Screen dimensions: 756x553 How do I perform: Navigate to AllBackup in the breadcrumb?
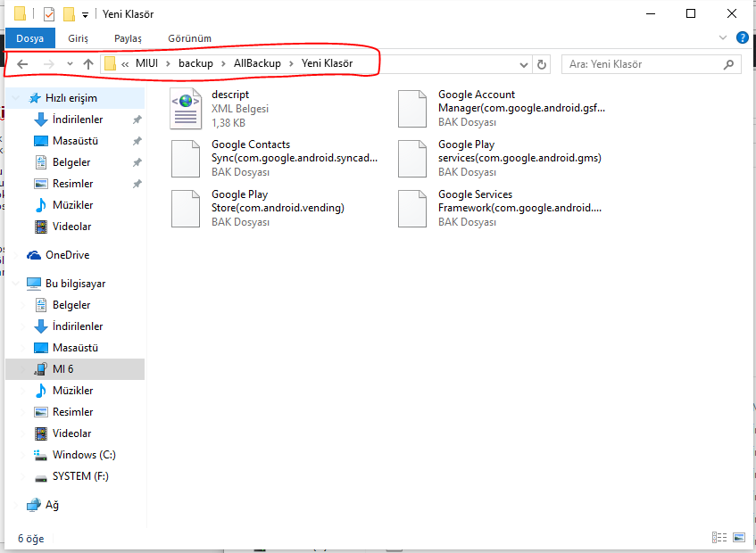[257, 63]
